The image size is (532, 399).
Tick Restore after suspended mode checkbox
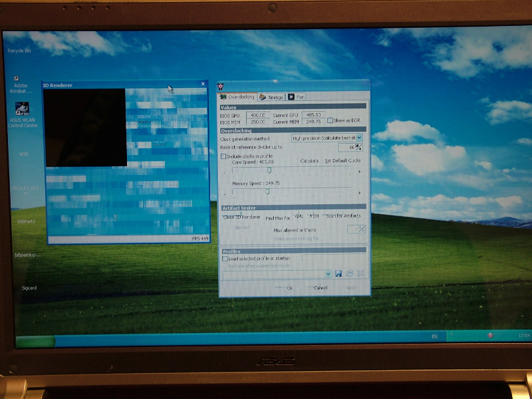(x=225, y=266)
